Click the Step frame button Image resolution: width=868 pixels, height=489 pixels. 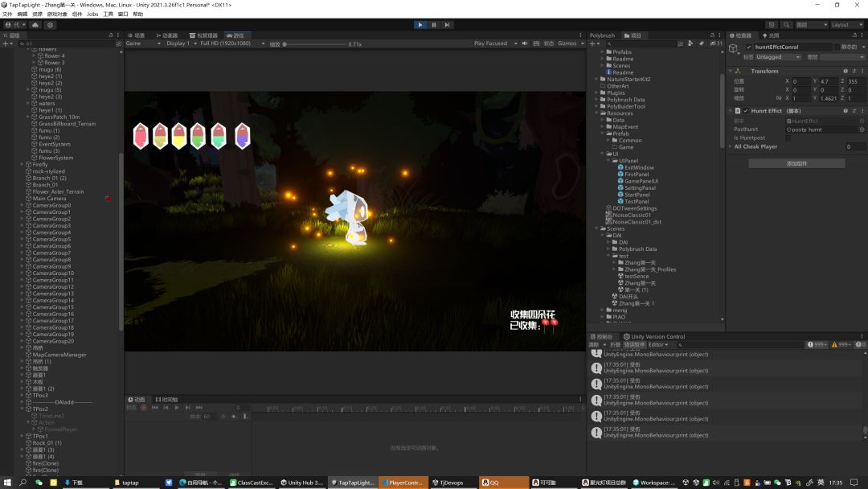point(448,25)
